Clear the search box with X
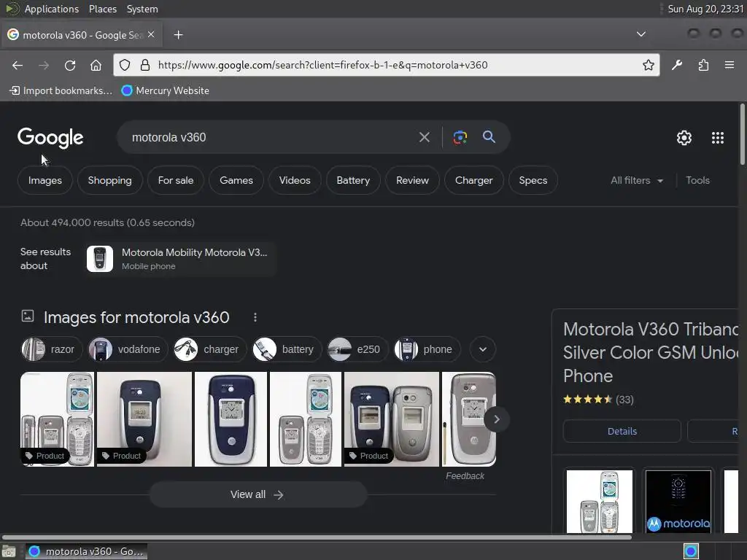This screenshot has height=560, width=747. [424, 138]
